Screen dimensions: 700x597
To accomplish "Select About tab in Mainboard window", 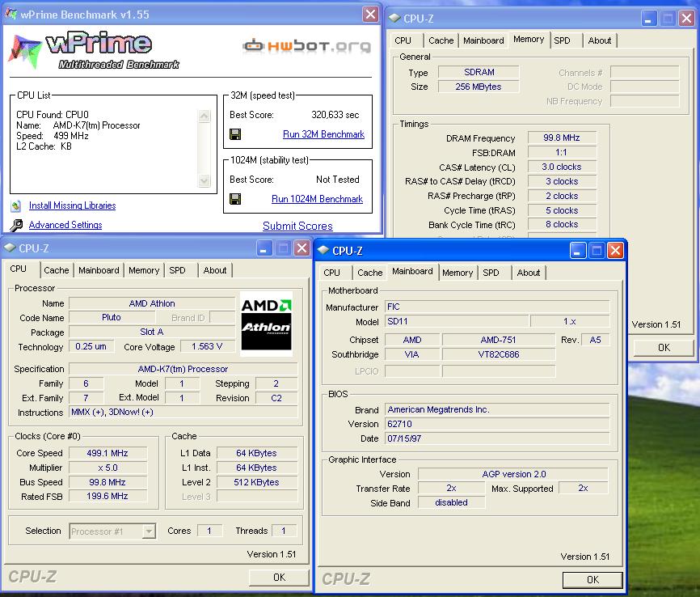I will point(529,273).
